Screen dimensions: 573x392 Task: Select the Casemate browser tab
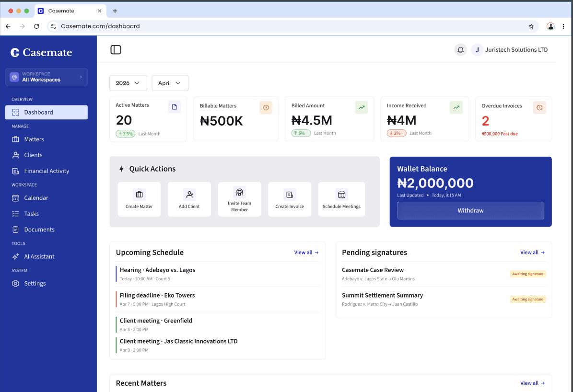click(70, 11)
